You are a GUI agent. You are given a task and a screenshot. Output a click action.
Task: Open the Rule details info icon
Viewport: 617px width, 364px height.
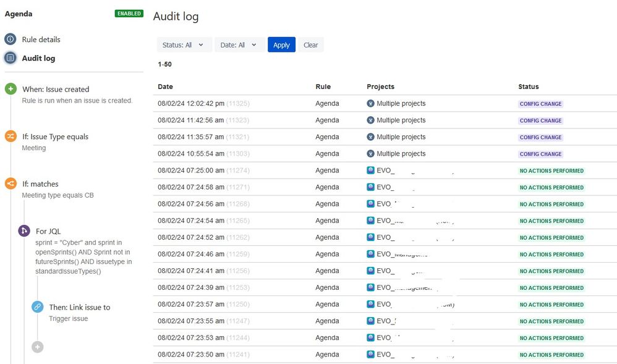[x=11, y=39]
